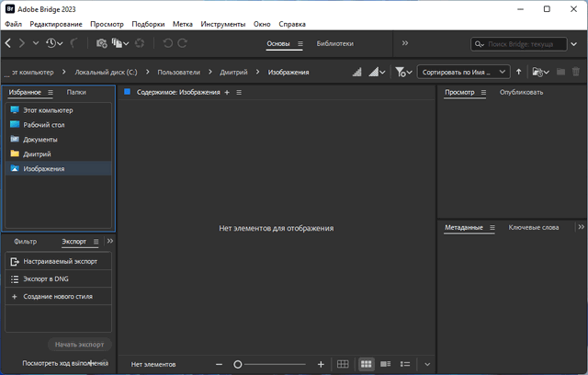The width and height of the screenshot is (588, 375).
Task: Expand the view options chevron at bottom
Action: point(427,364)
